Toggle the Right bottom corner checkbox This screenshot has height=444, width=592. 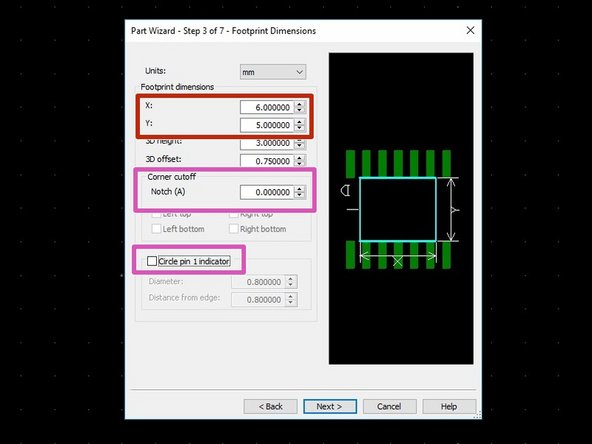click(x=234, y=229)
